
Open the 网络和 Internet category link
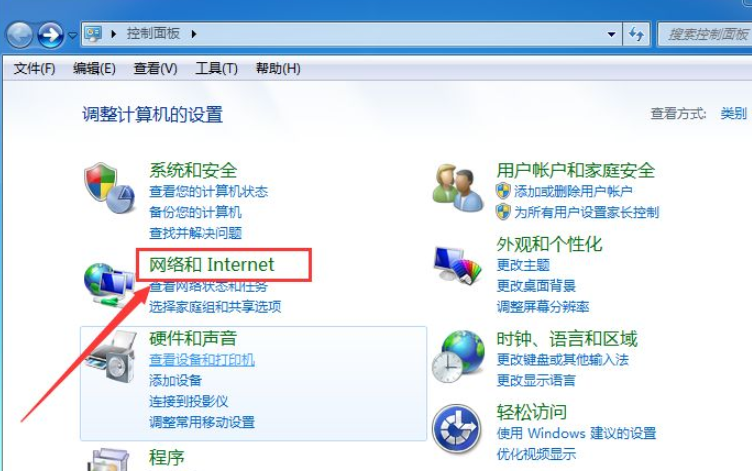(212, 264)
